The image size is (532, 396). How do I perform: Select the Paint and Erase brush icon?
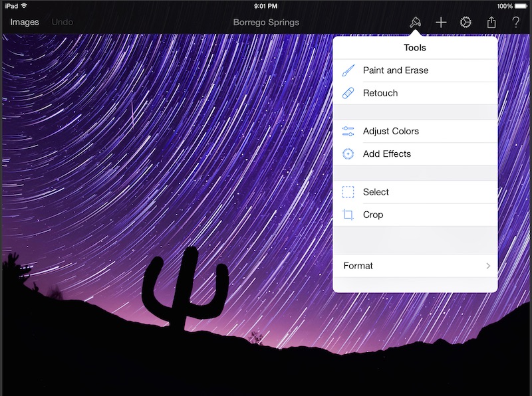[348, 70]
